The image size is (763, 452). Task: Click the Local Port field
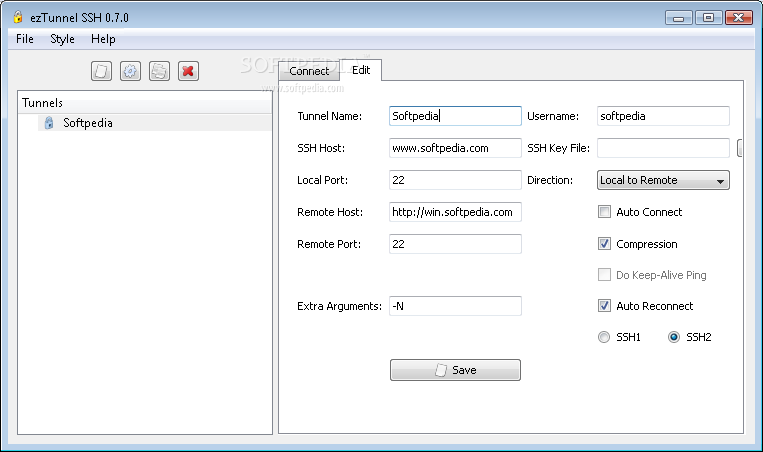pyautogui.click(x=455, y=180)
